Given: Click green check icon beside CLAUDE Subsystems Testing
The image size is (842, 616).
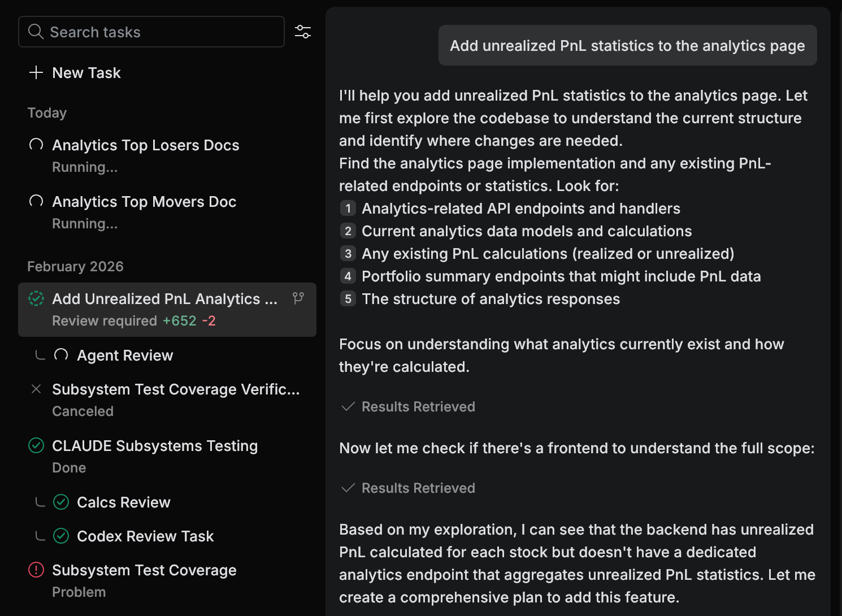Looking at the screenshot, I should [36, 445].
